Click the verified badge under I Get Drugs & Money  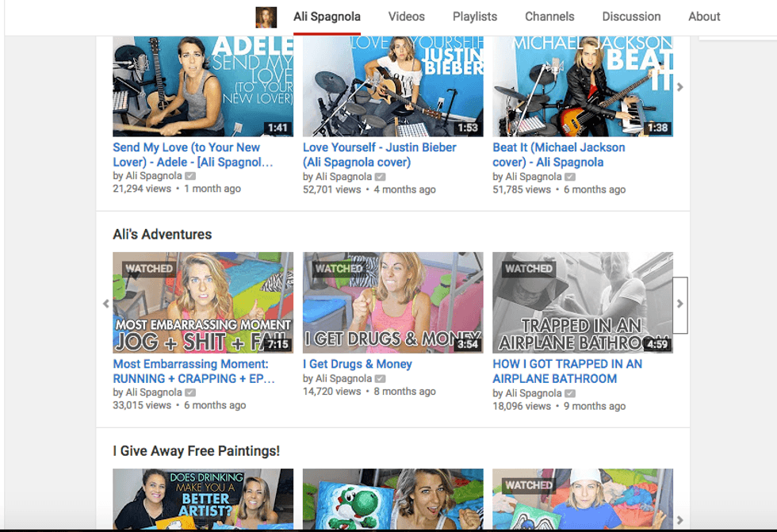point(381,379)
